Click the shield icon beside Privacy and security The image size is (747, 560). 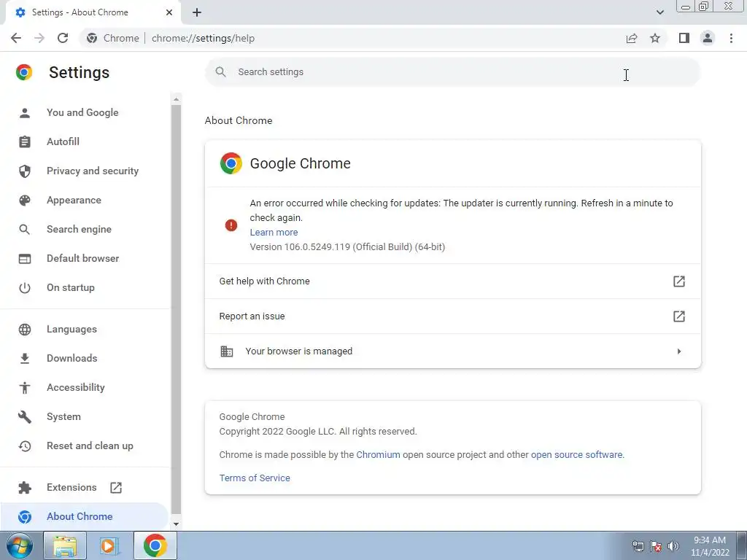click(25, 171)
